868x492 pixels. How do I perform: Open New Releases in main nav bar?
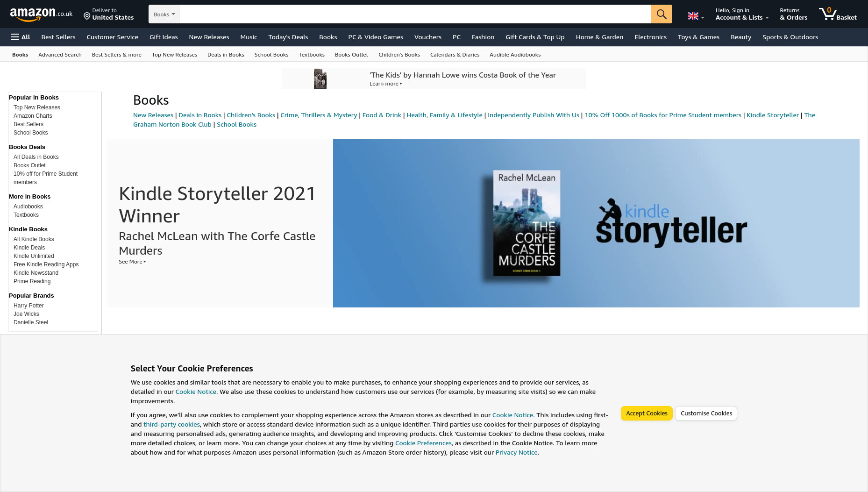pyautogui.click(x=209, y=37)
